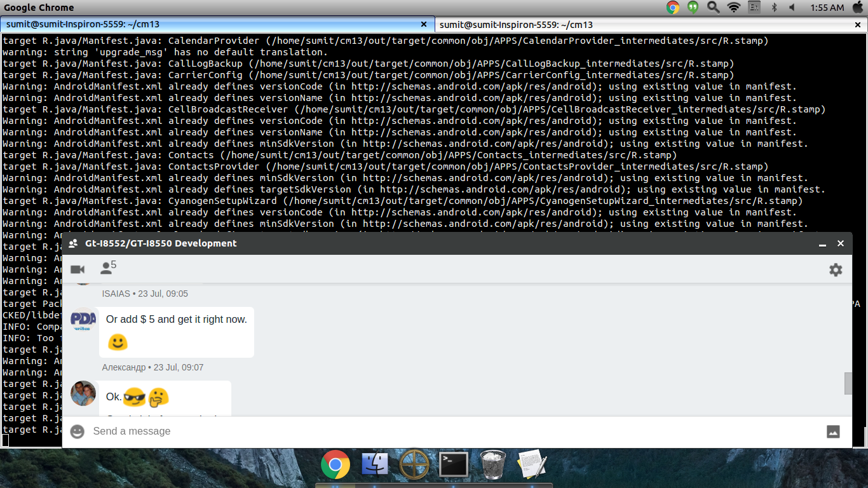Open the Bluetooth indicator menu
The image size is (868, 488).
(774, 8)
